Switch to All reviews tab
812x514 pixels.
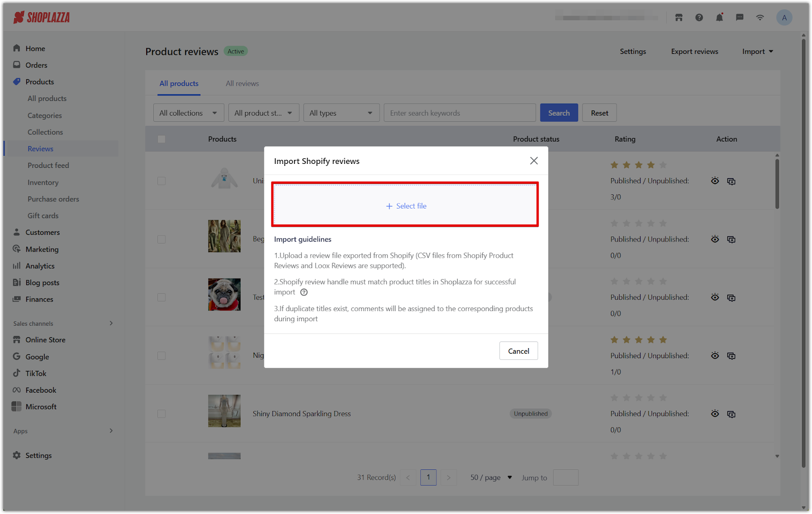tap(242, 84)
